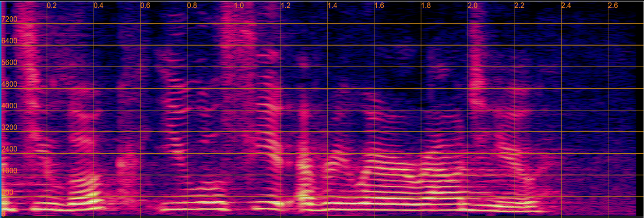
Task: Select the 2.0 second marker
Action: point(473,5)
